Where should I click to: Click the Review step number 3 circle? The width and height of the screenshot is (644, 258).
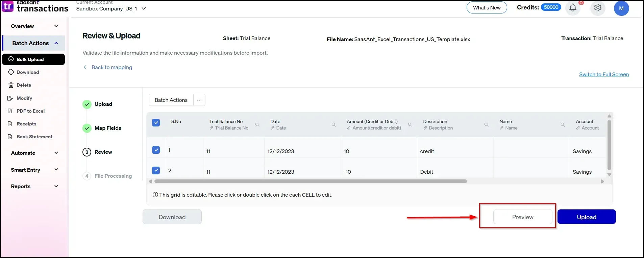pyautogui.click(x=87, y=152)
